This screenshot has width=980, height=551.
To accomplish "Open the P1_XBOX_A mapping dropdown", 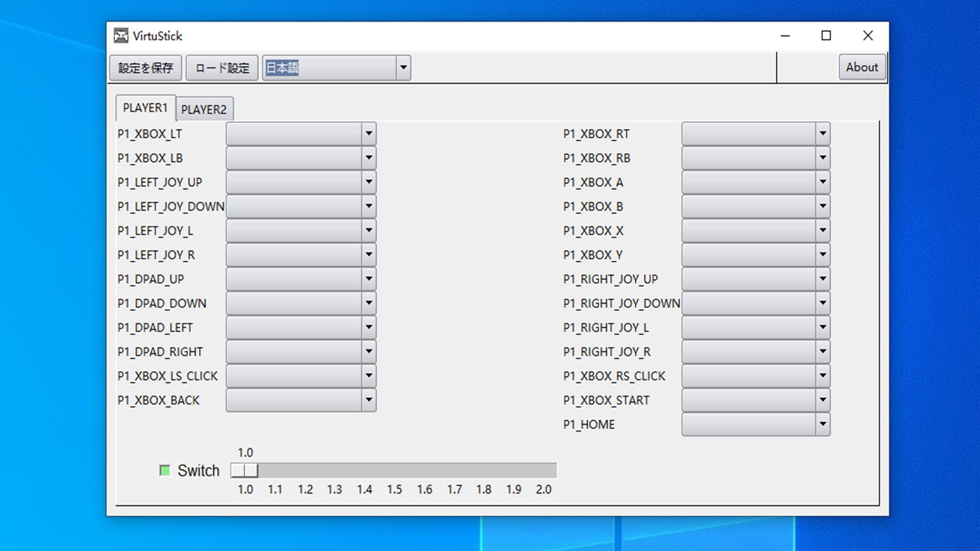I will [x=823, y=182].
